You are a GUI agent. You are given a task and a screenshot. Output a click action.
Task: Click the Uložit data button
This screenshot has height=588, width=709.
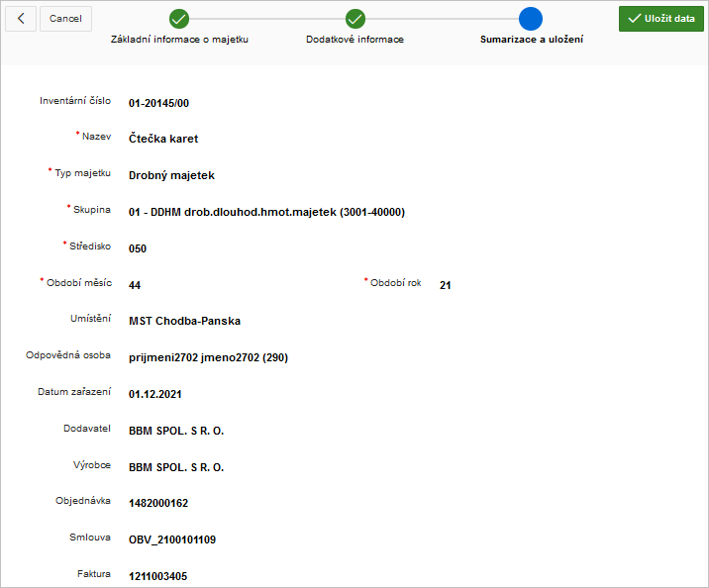pos(661,19)
